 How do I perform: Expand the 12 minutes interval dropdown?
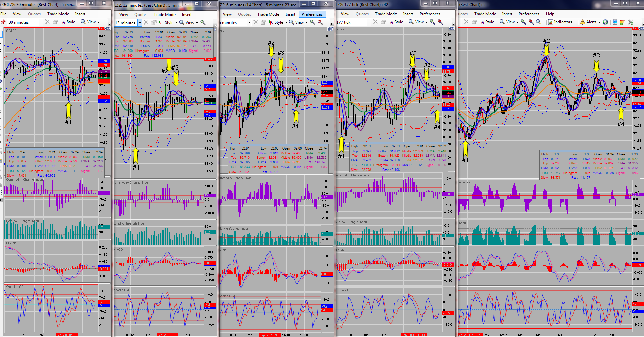point(140,23)
